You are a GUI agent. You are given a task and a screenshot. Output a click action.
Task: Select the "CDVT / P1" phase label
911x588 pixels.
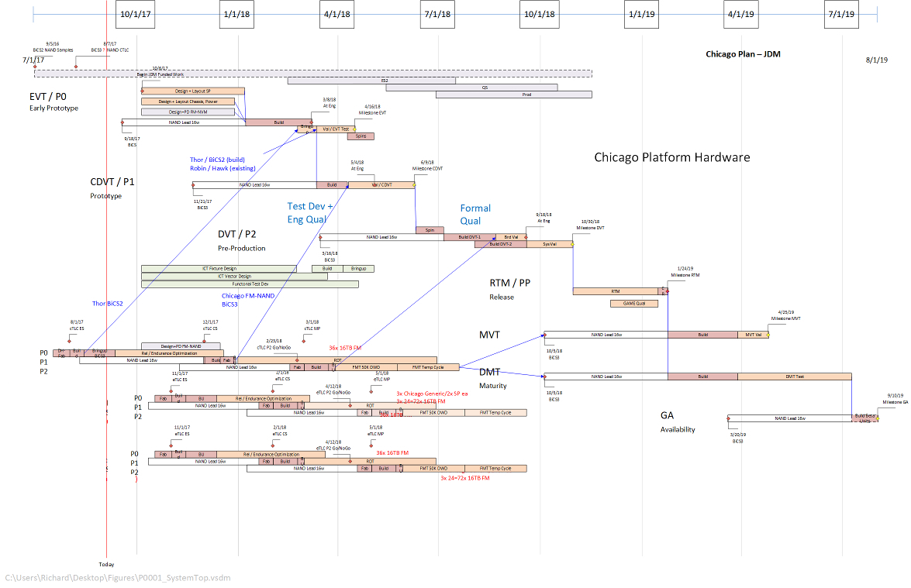click(x=112, y=182)
